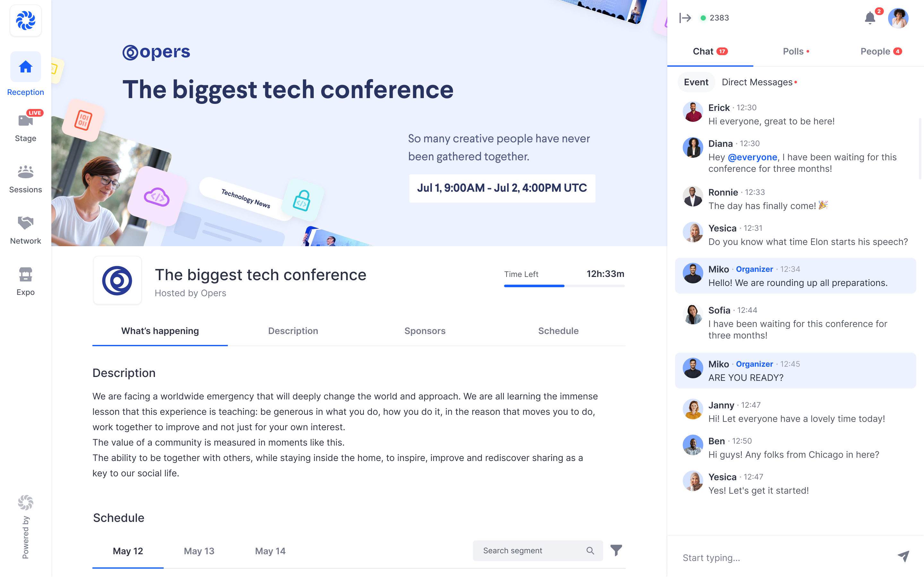Click the @everyone mention in Diana's message
The width and height of the screenshot is (924, 577).
point(752,157)
